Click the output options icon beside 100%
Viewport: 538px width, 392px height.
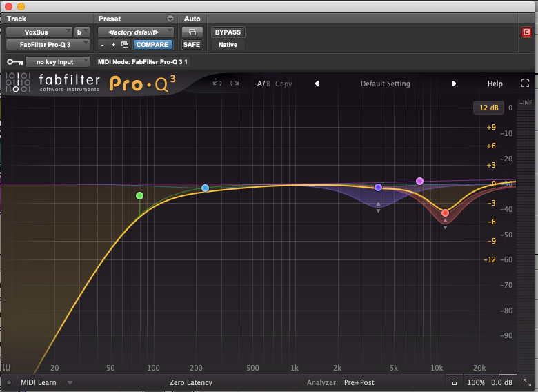pos(455,382)
